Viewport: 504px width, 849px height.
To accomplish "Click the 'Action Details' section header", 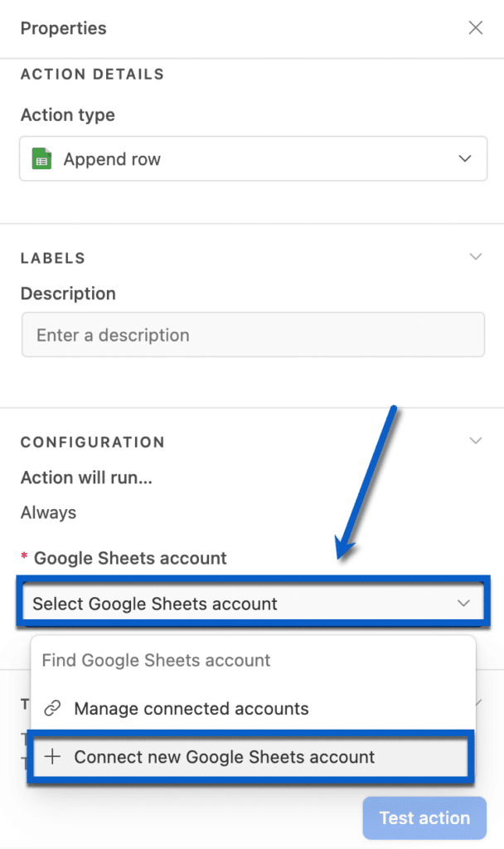I will pyautogui.click(x=92, y=75).
